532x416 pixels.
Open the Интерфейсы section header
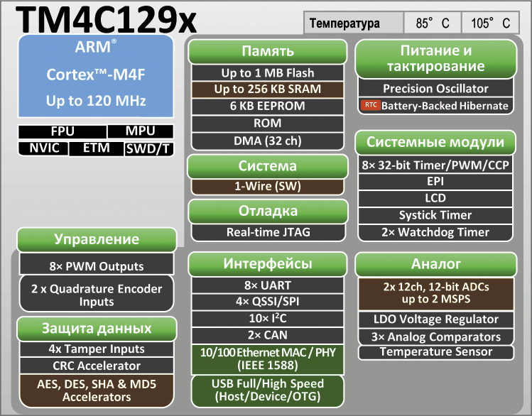pyautogui.click(x=268, y=264)
